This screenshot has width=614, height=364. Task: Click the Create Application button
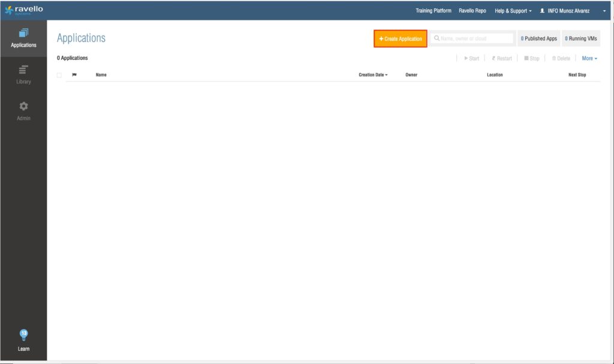(x=400, y=38)
